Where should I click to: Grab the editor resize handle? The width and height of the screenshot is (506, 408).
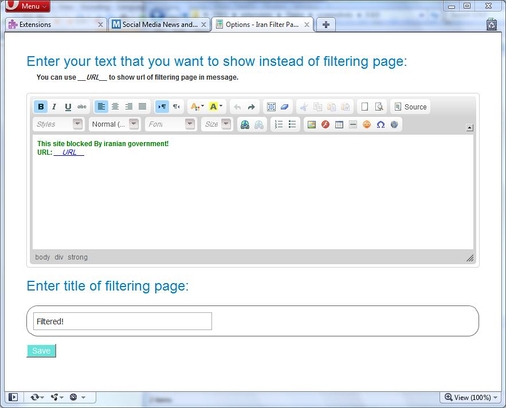(470, 258)
